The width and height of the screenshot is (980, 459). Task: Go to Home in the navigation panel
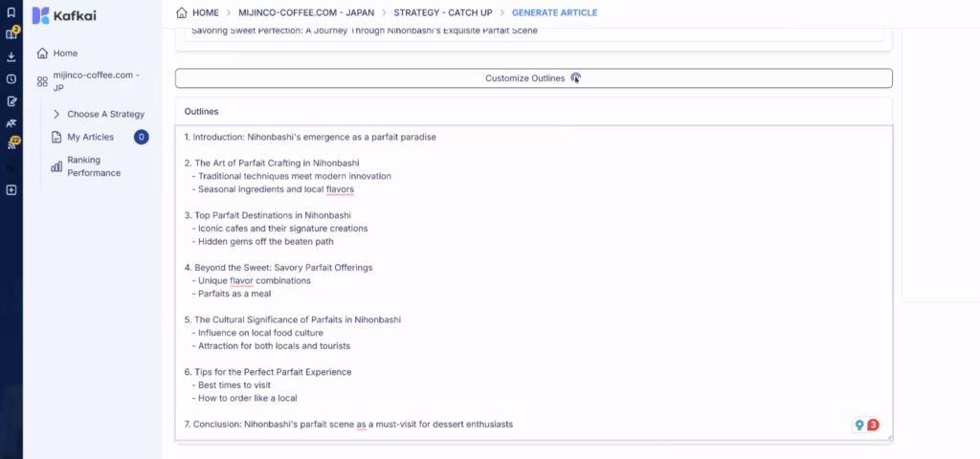pos(65,54)
